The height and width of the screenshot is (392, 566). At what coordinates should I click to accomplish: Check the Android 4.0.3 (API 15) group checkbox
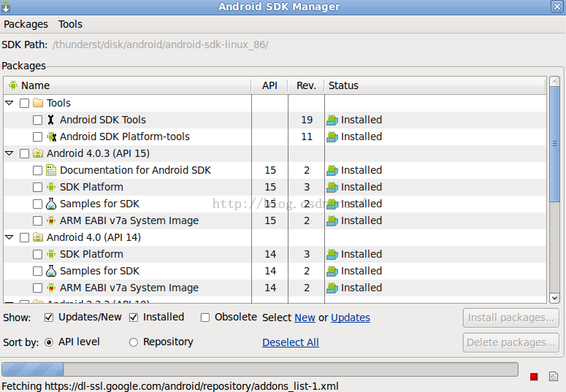coord(25,153)
